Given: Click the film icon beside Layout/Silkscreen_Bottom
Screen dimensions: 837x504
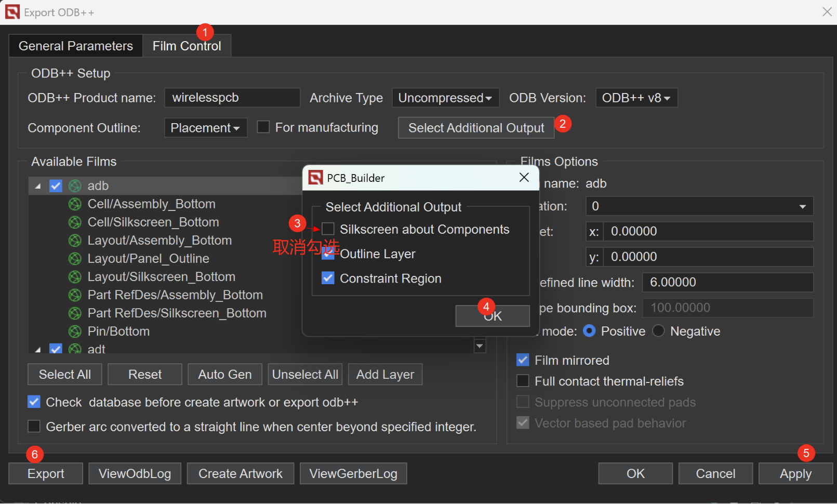Looking at the screenshot, I should click(x=75, y=277).
